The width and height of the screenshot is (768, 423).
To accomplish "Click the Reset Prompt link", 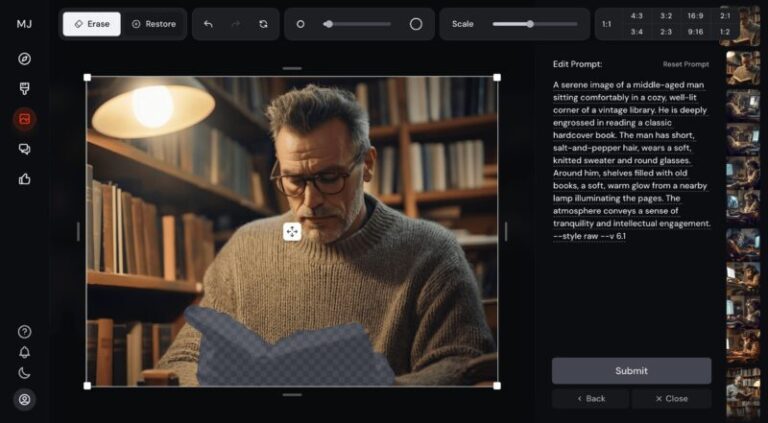I will (685, 64).
